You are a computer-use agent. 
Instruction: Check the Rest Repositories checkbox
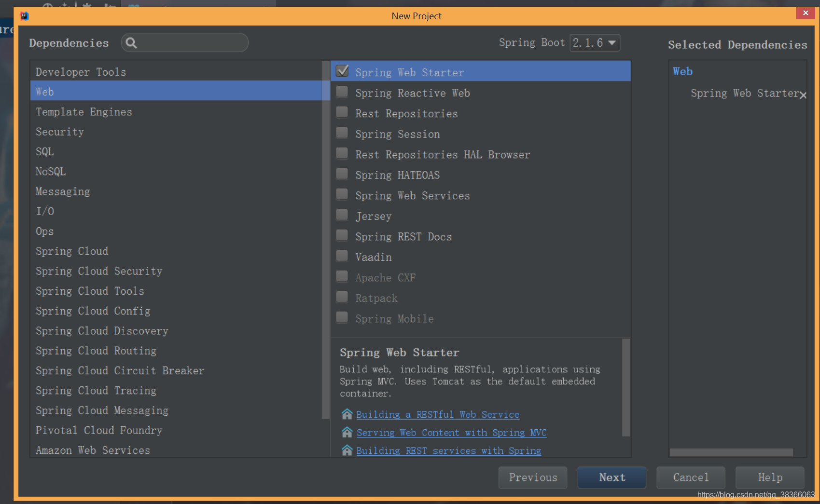click(342, 112)
